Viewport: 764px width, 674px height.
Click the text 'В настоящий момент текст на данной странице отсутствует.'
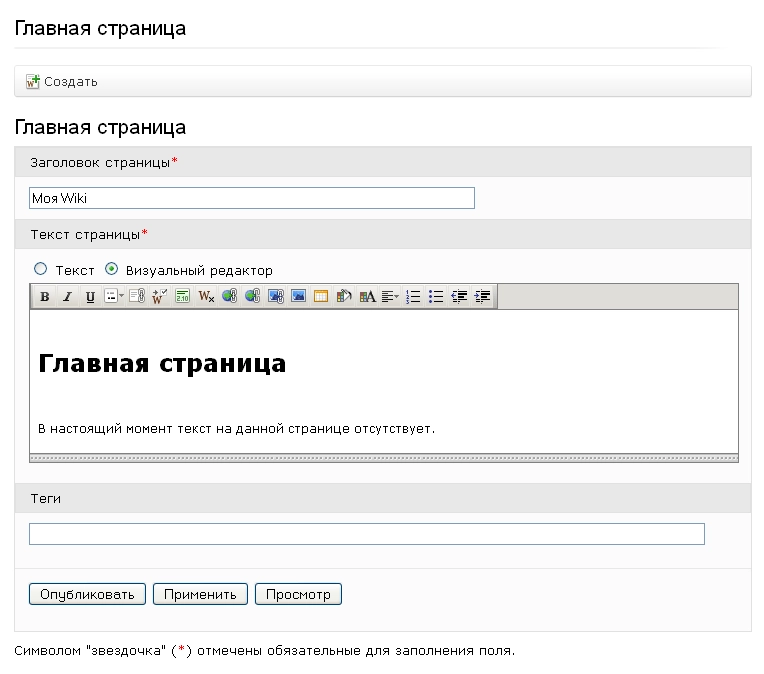(x=236, y=429)
